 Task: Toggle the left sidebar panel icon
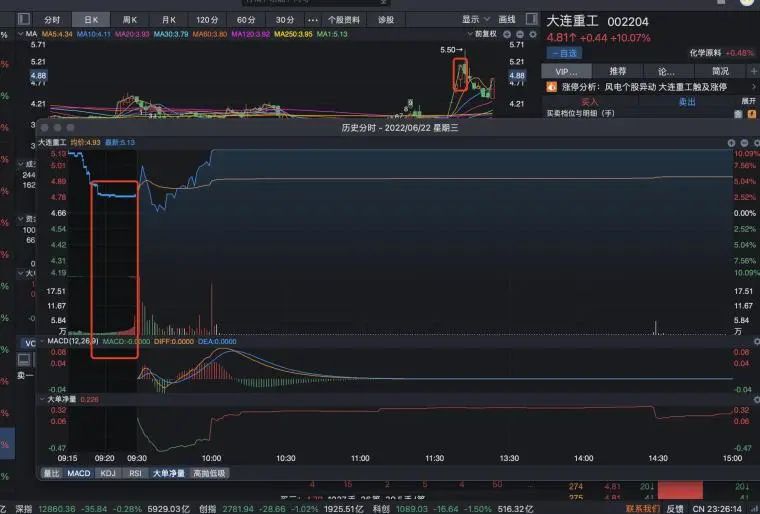(x=24, y=19)
